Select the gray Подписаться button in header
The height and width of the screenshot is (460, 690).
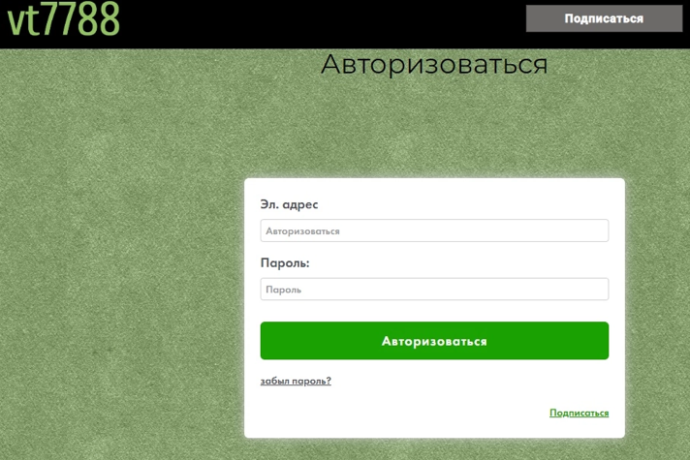[x=604, y=18]
